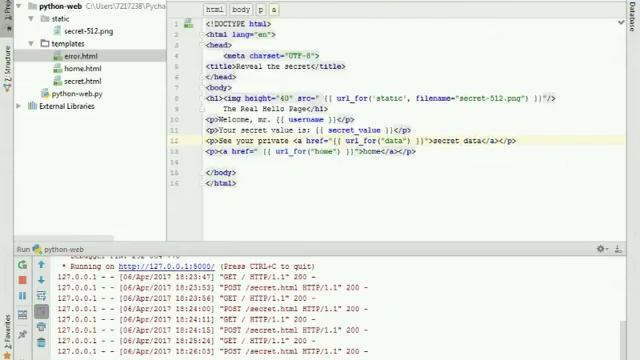Image resolution: width=640 pixels, height=360 pixels.
Task: Open the Database tool window tab
Action: [633, 17]
